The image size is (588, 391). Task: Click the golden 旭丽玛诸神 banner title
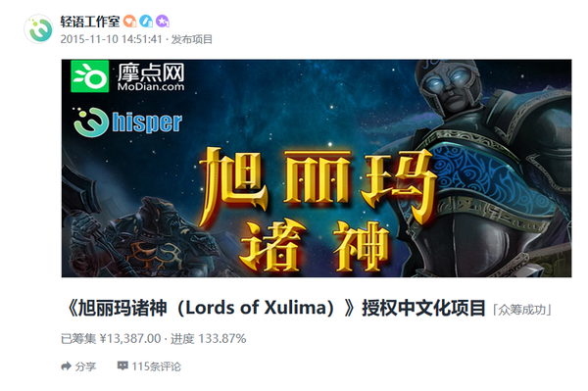click(315, 209)
